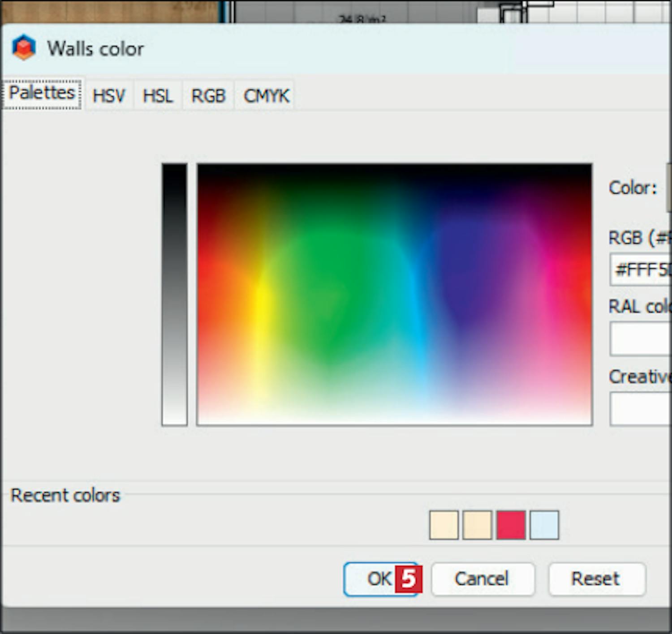Viewport: 672px width, 634px height.
Task: Select the darker beige recent color
Action: pyautogui.click(x=477, y=525)
